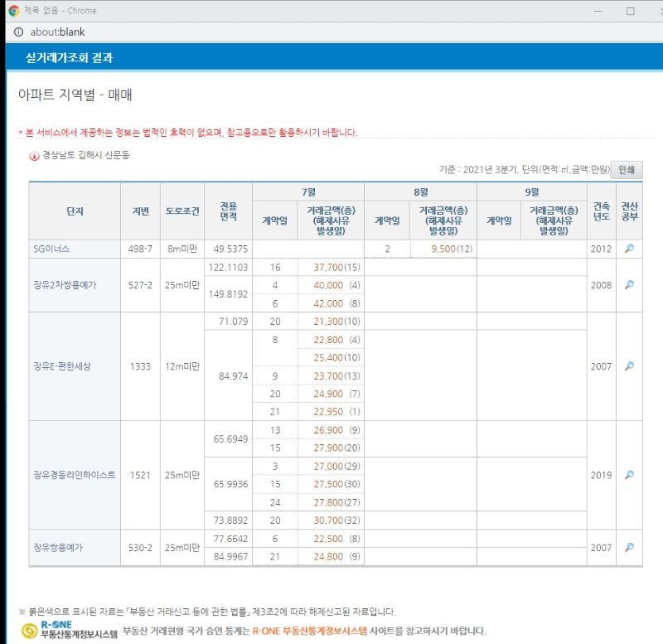Select the 장유2차쌍용예가 complex name
This screenshot has height=644, width=663.
pos(65,285)
